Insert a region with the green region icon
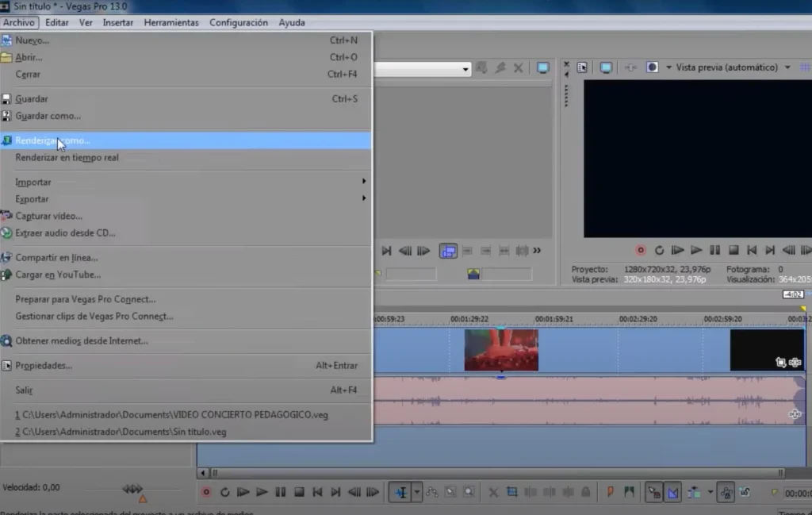Image resolution: width=812 pixels, height=515 pixels. pos(629,492)
